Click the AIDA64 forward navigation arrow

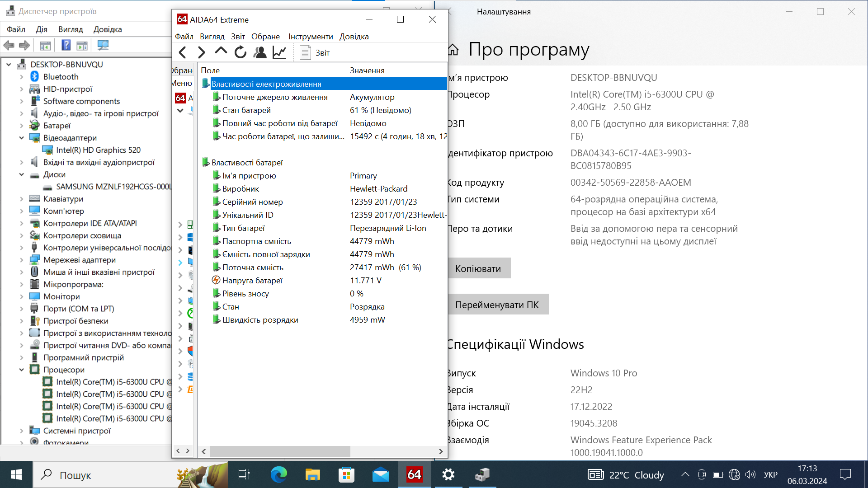202,52
